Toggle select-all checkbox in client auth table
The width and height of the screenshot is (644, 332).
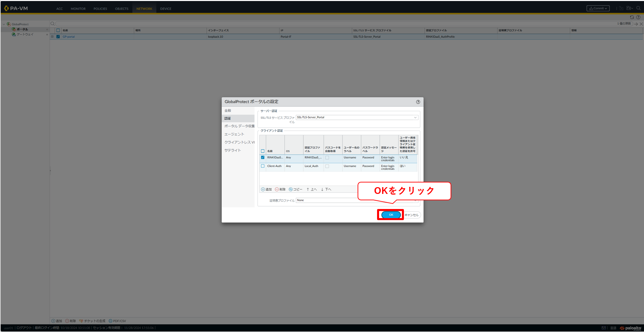click(x=263, y=151)
